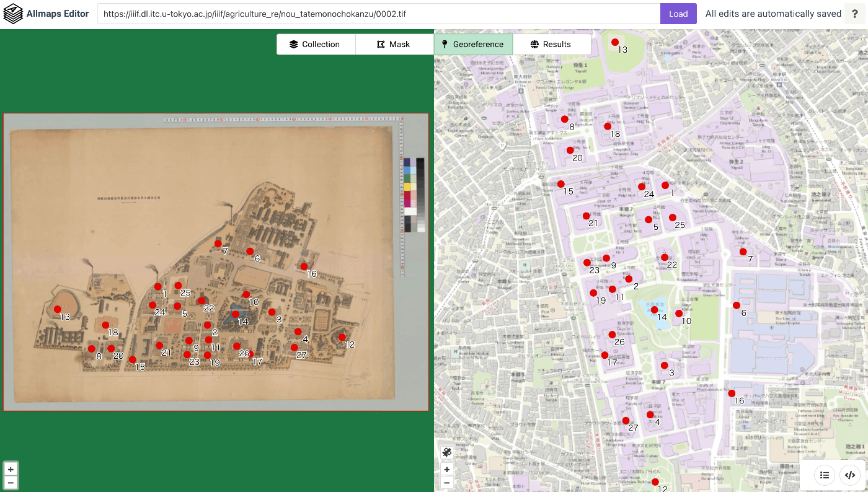Toggle satellite imagery on the modern map
The width and height of the screenshot is (868, 492).
tap(446, 452)
